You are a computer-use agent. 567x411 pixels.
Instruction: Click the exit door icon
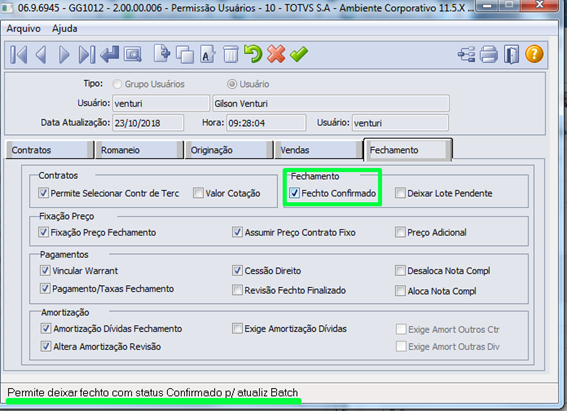511,55
